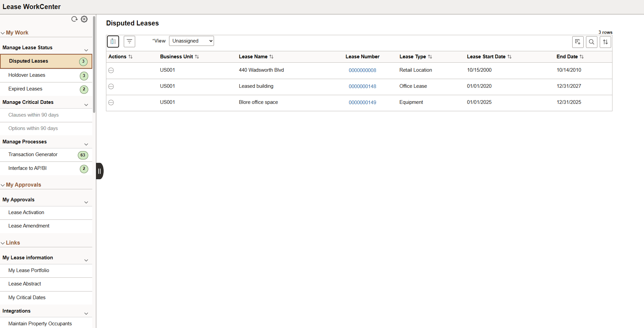
Task: Click the left panel scrollbar
Action: tap(94, 64)
